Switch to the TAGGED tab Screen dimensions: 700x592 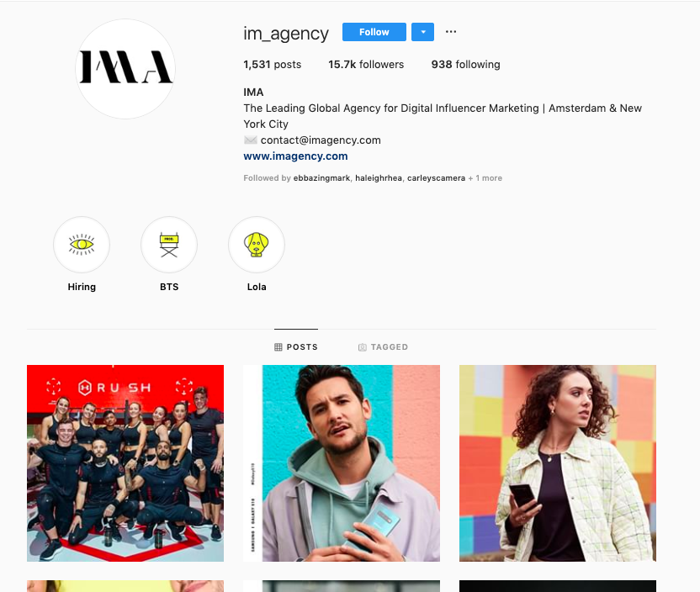pyautogui.click(x=383, y=347)
